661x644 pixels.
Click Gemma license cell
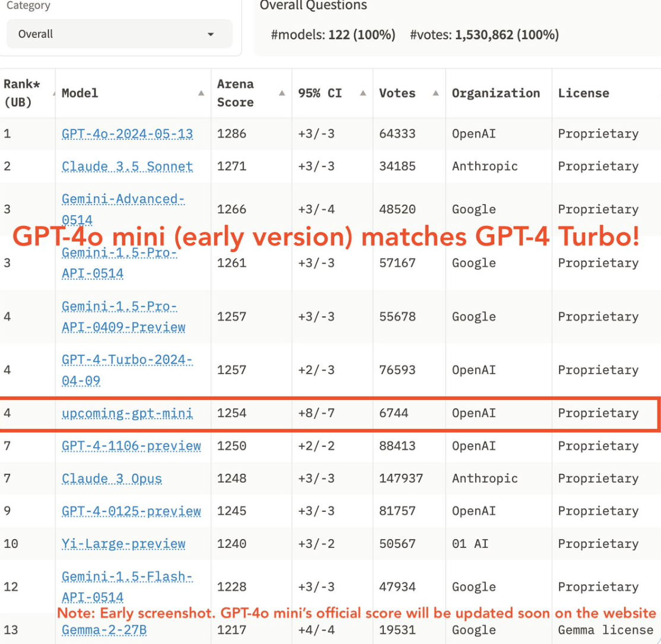606,630
